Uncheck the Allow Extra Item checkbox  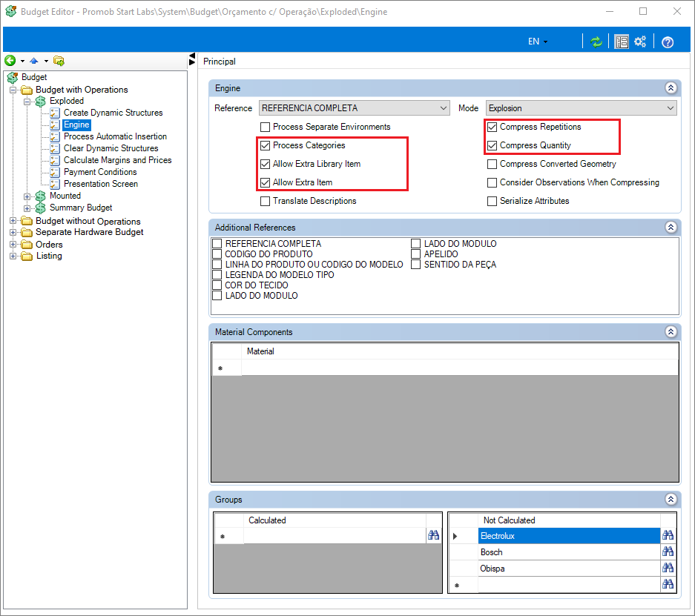click(x=265, y=183)
